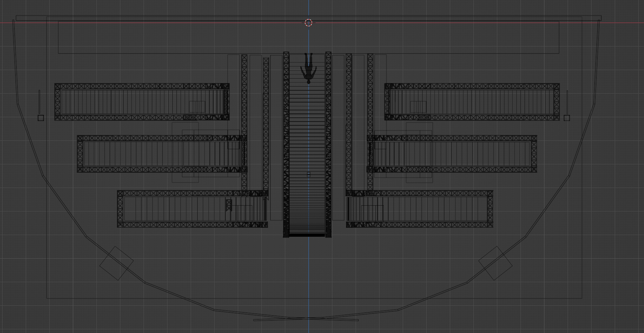Image resolution: width=644 pixels, height=333 pixels.
Task: Select the small square on the left side
Action: pyautogui.click(x=41, y=118)
